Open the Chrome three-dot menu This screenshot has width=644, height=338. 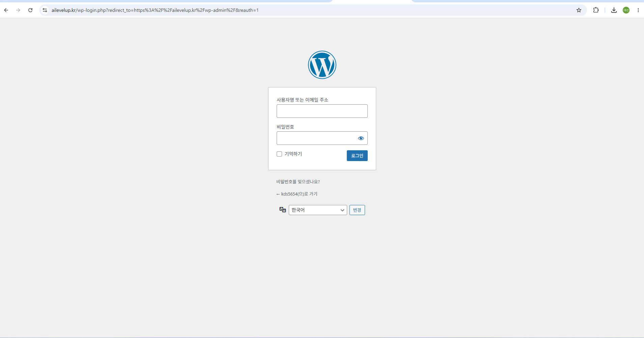(638, 10)
